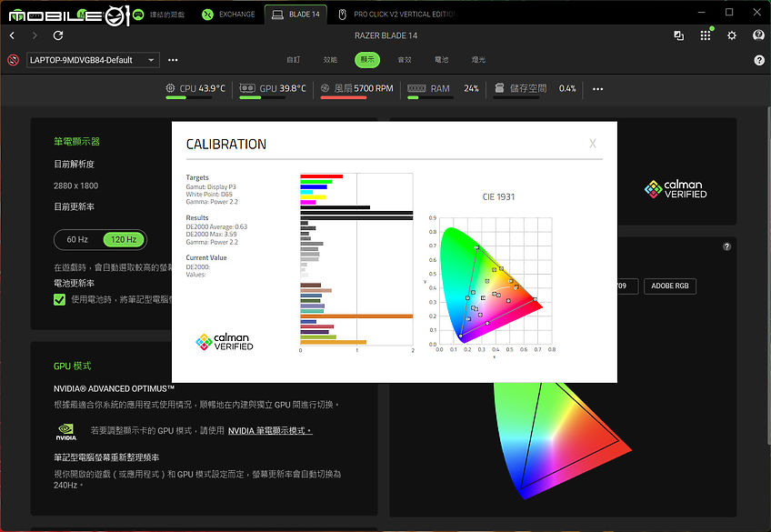Screen dimensions: 771x532
Task: Switch to the 自訂 tab
Action: click(x=294, y=60)
